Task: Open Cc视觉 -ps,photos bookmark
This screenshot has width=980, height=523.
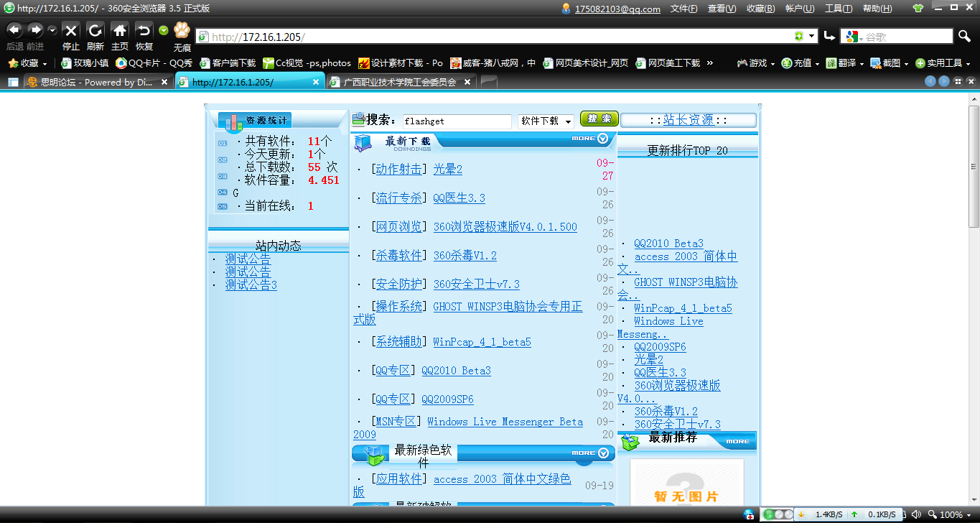Action: pyautogui.click(x=307, y=63)
